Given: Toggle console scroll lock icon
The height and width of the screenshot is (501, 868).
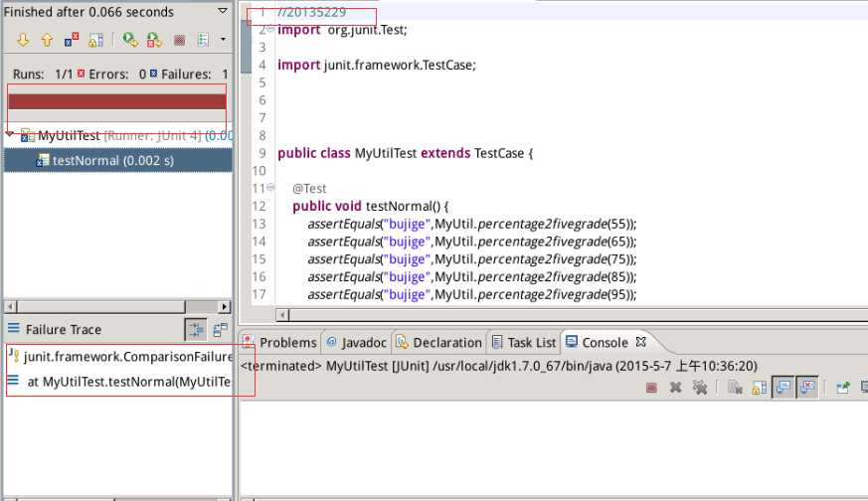Looking at the screenshot, I should click(x=759, y=388).
